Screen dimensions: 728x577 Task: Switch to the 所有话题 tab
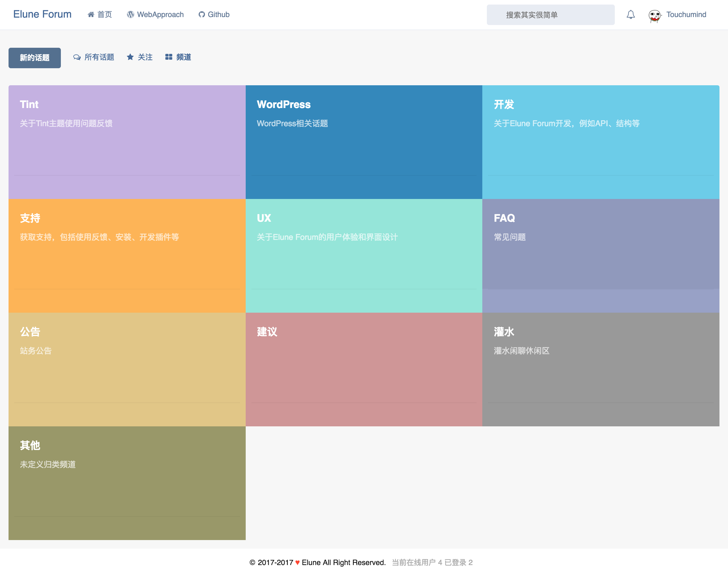(x=99, y=57)
